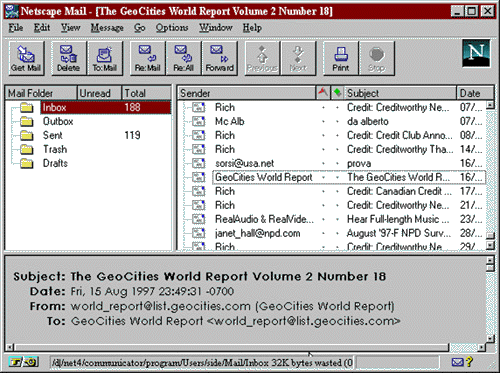Click message icon for RealAudio & RealVideo row

coord(199,219)
